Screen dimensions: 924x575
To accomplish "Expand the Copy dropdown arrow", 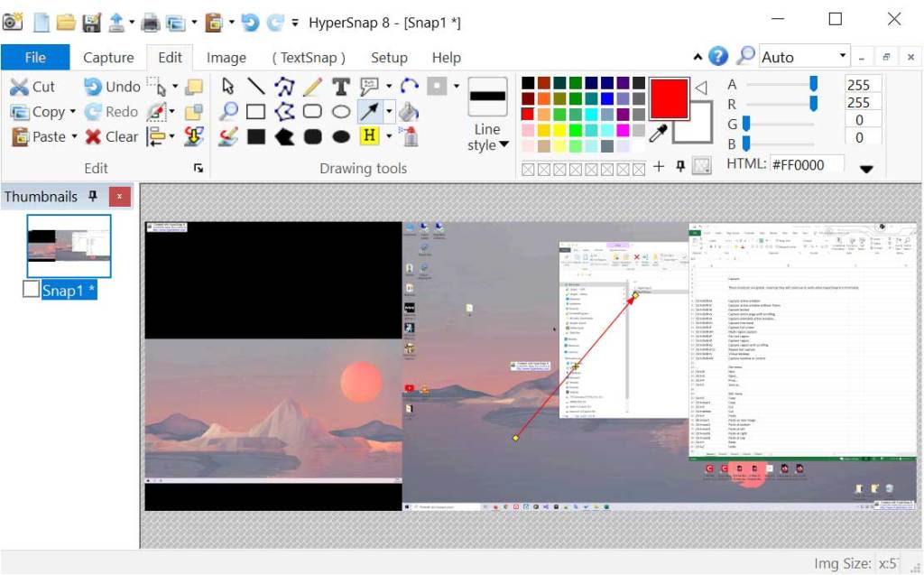I will click(71, 111).
